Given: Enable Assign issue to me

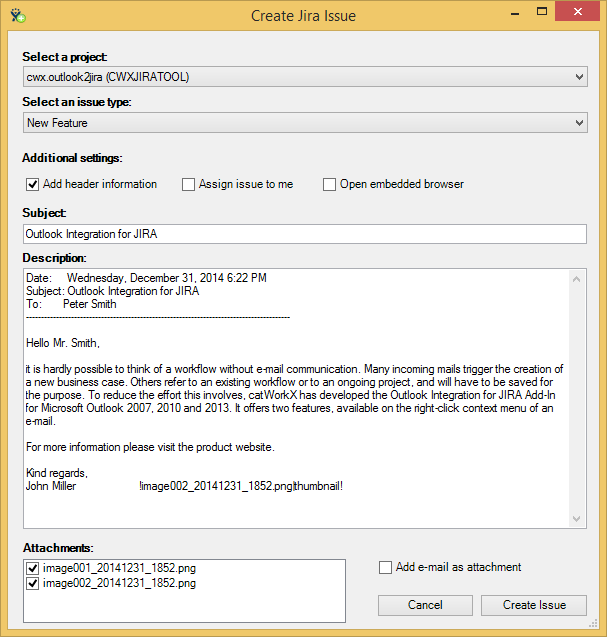Looking at the screenshot, I should (x=188, y=184).
